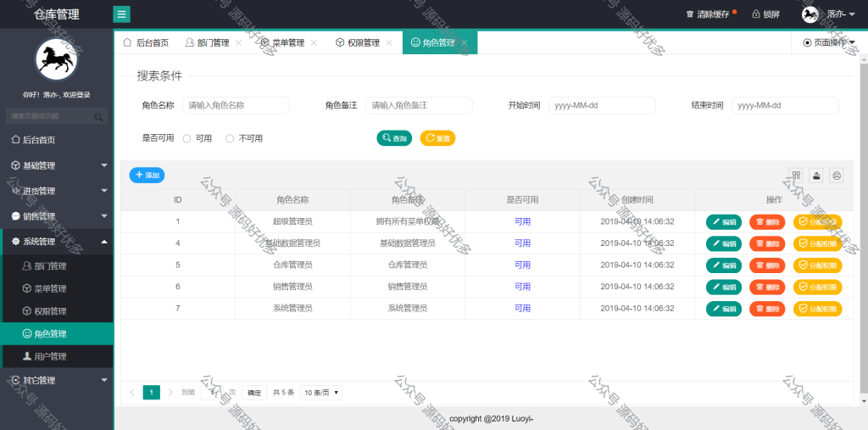Click 删除 for 基础数据管理员 row
This screenshot has width=868, height=430.
[767, 243]
